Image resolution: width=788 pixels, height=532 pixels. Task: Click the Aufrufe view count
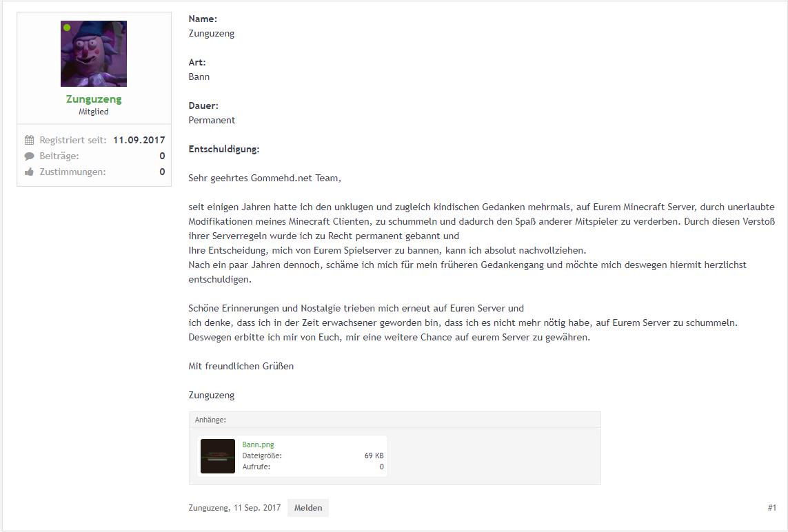(381, 467)
